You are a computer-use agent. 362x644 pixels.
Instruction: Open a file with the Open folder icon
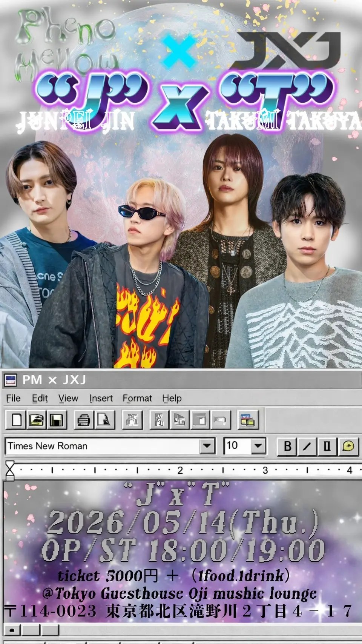tap(36, 420)
